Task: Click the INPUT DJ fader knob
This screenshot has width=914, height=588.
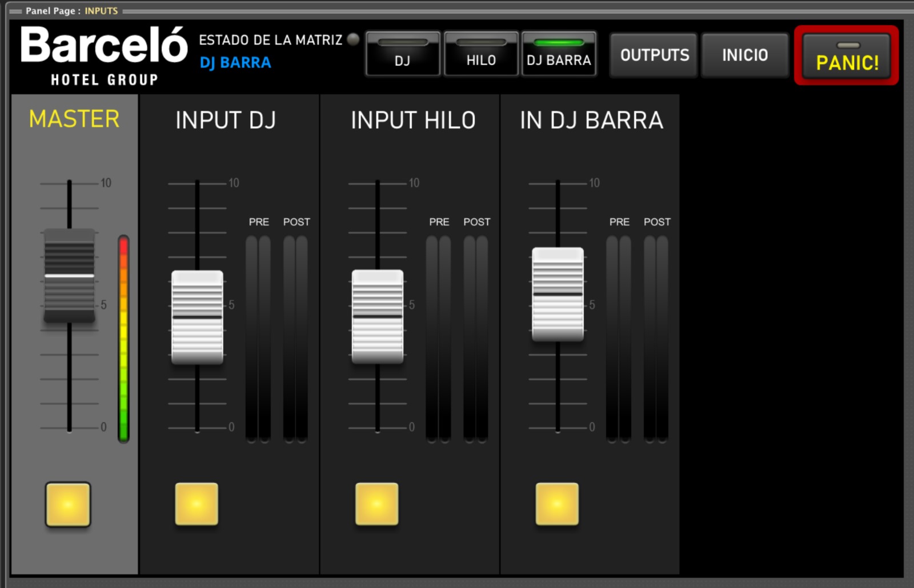Action: tap(197, 317)
